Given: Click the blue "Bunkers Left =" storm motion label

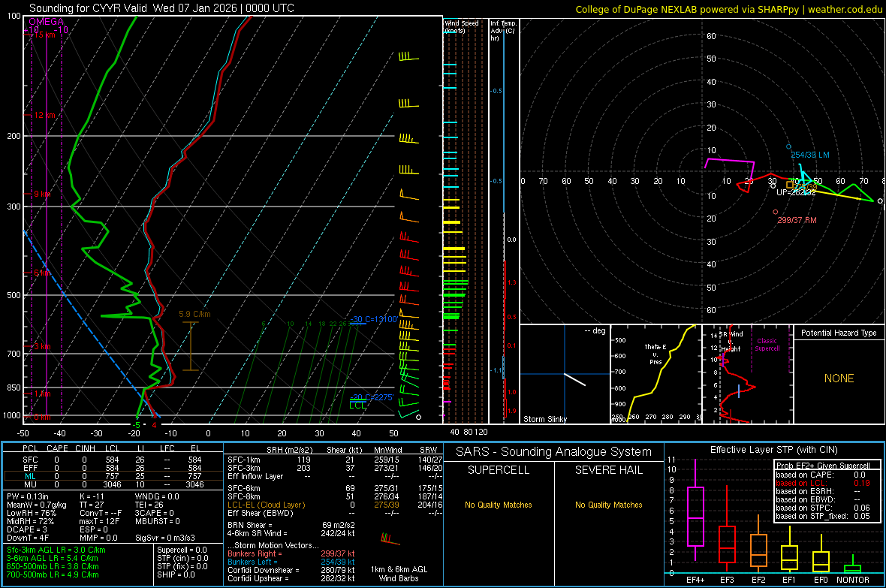Looking at the screenshot, I should [x=252, y=562].
